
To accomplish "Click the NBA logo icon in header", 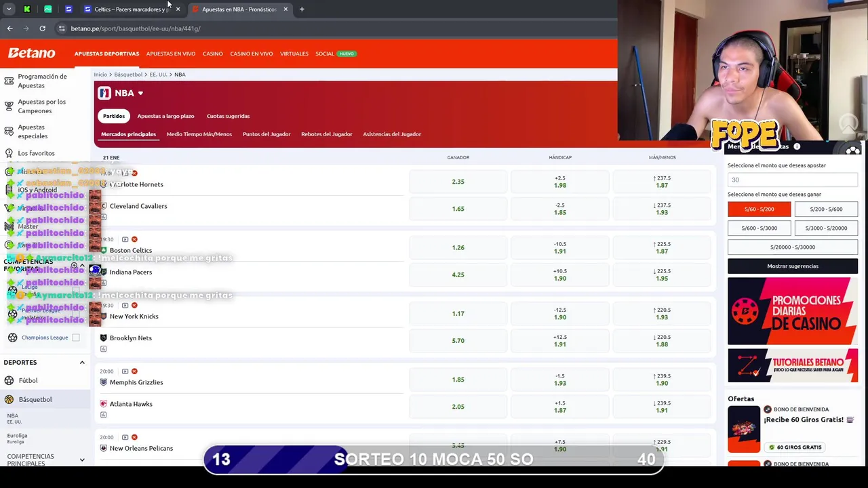I will tap(104, 93).
